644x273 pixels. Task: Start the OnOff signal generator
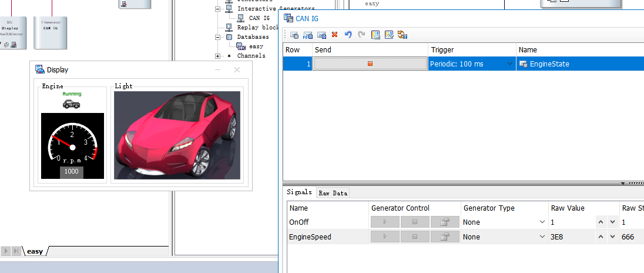[x=385, y=222]
